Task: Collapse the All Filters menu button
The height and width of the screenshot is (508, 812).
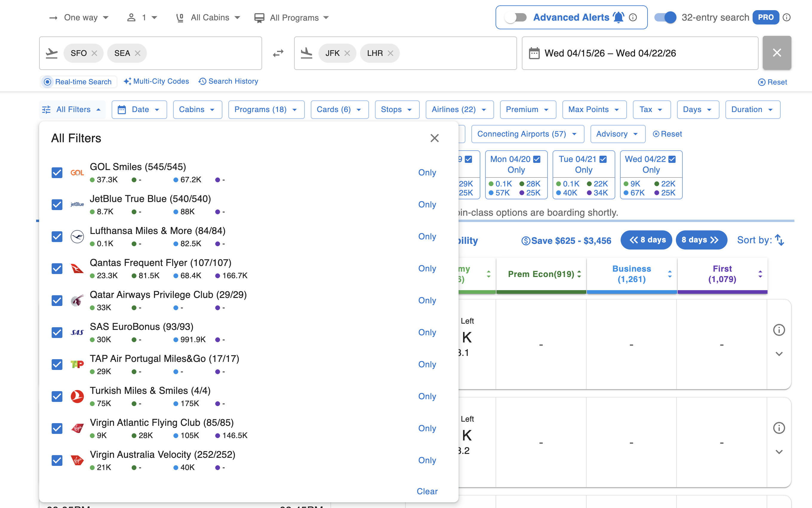Action: (x=72, y=110)
